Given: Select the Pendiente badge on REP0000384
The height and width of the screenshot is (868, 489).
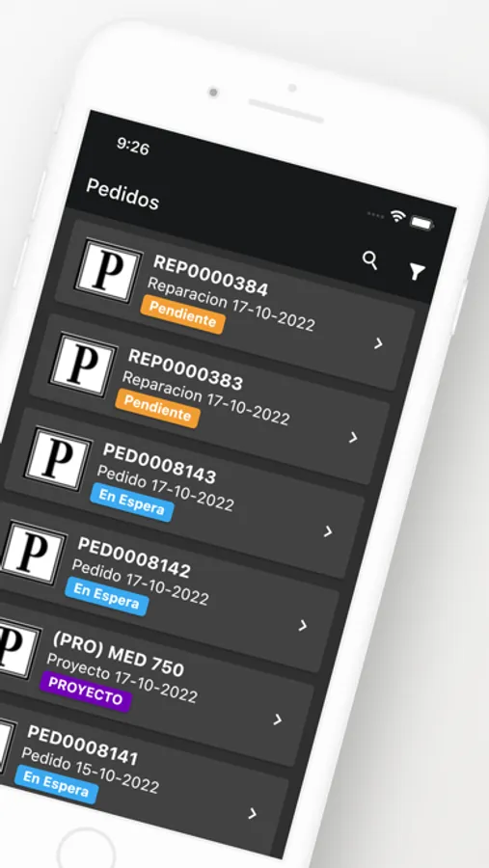Looking at the screenshot, I should [182, 314].
